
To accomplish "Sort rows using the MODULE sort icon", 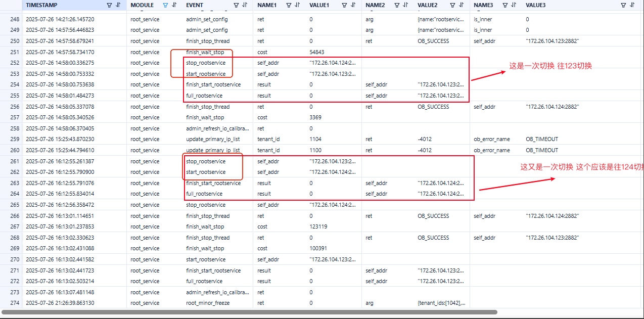I will (x=174, y=5).
